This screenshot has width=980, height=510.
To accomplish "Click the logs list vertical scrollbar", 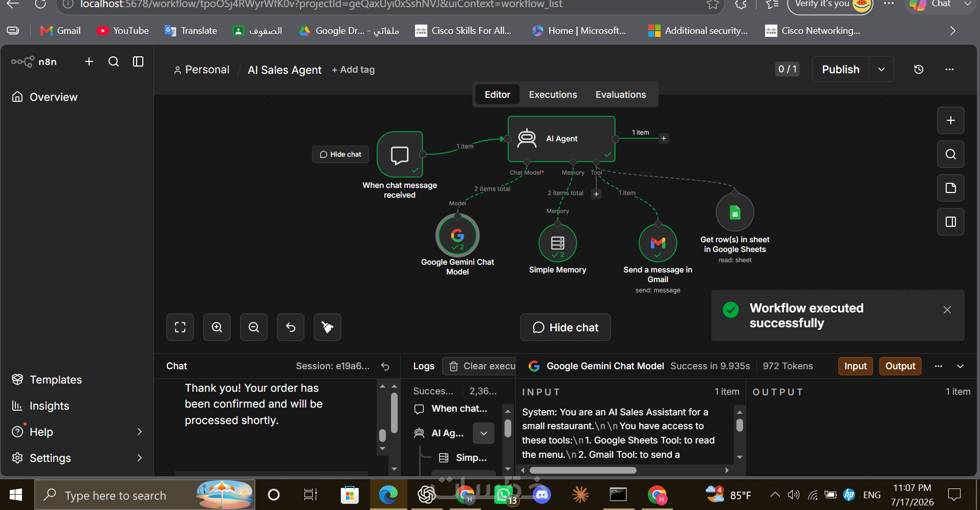I will [508, 428].
